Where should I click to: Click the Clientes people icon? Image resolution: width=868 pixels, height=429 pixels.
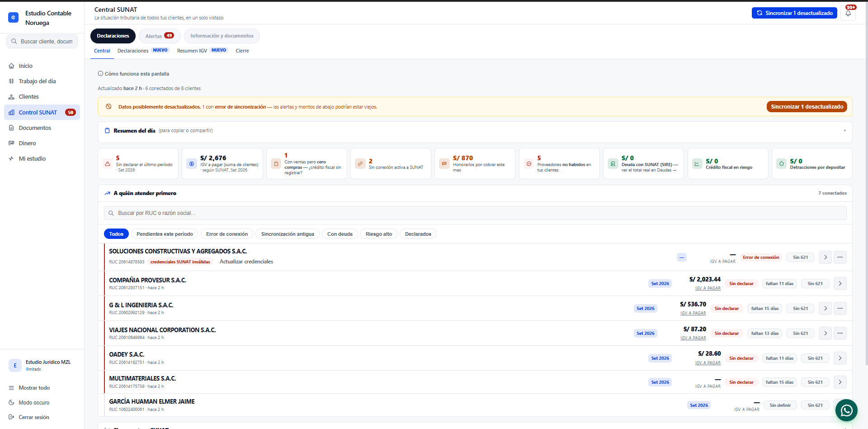tap(11, 97)
